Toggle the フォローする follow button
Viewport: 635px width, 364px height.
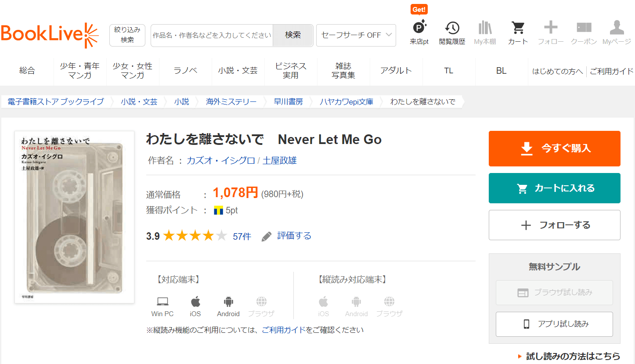click(554, 225)
